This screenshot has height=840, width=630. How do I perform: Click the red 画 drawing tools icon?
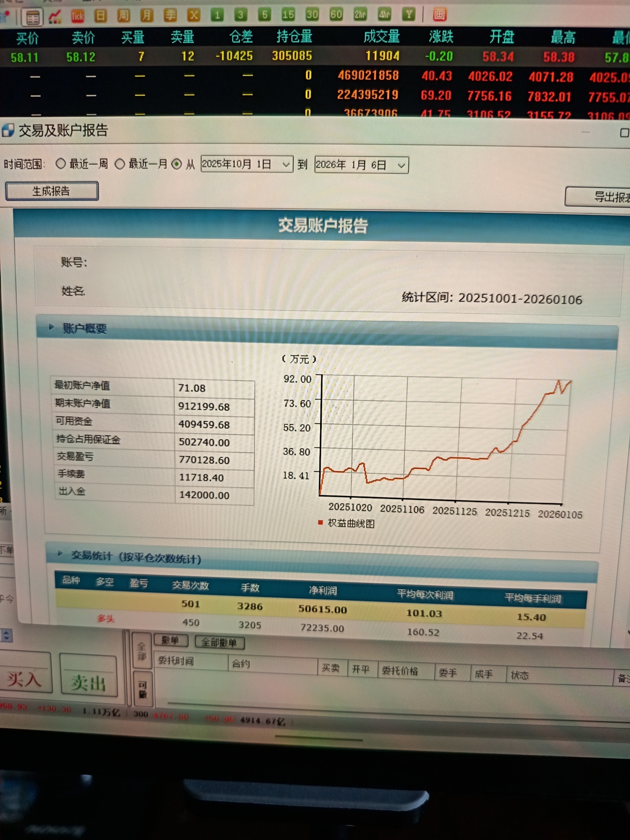coord(439,15)
